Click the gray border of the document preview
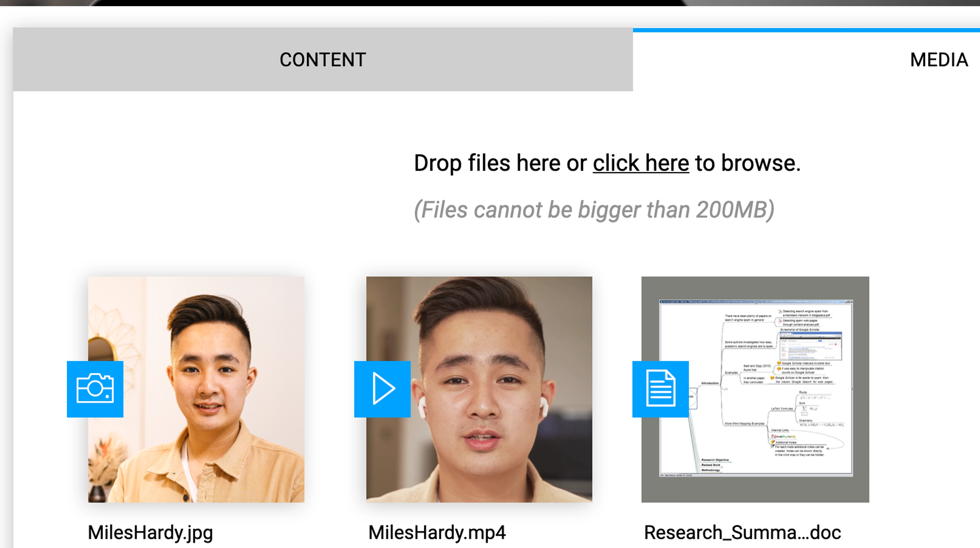This screenshot has height=548, width=980. (755, 490)
